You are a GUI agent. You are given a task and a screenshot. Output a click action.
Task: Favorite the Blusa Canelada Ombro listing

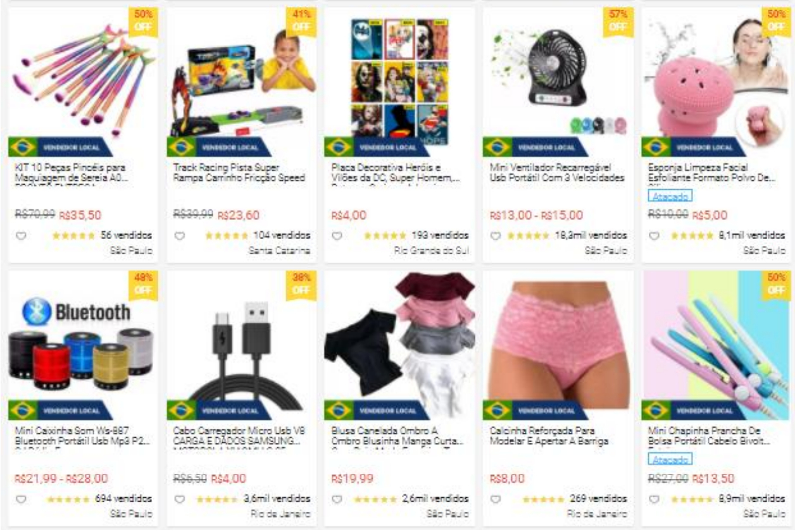click(337, 499)
